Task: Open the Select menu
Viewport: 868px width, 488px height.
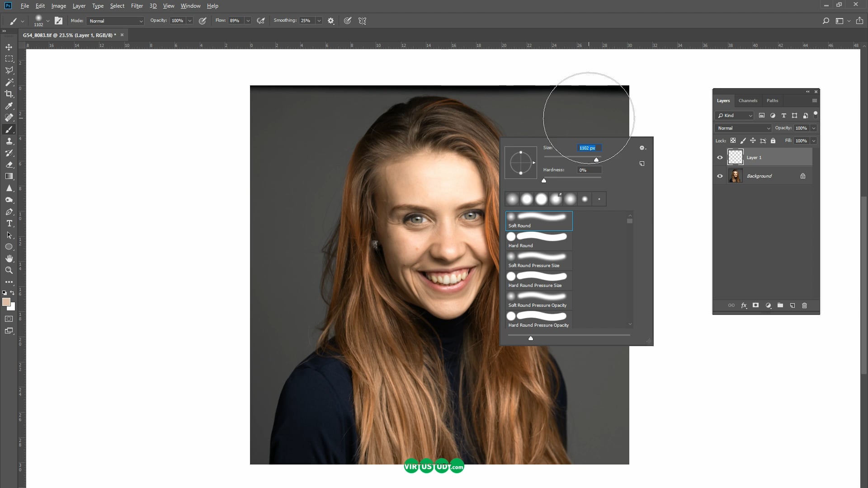Action: [117, 6]
